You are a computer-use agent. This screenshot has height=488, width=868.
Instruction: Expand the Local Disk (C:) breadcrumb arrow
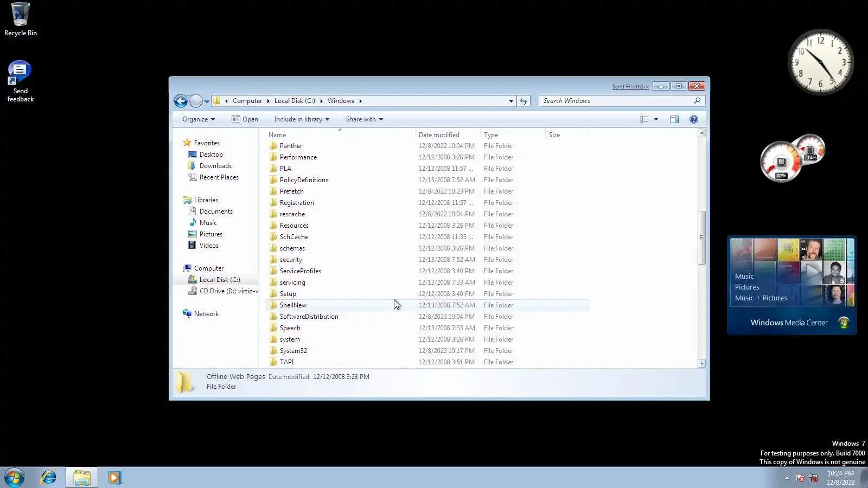[x=321, y=101]
